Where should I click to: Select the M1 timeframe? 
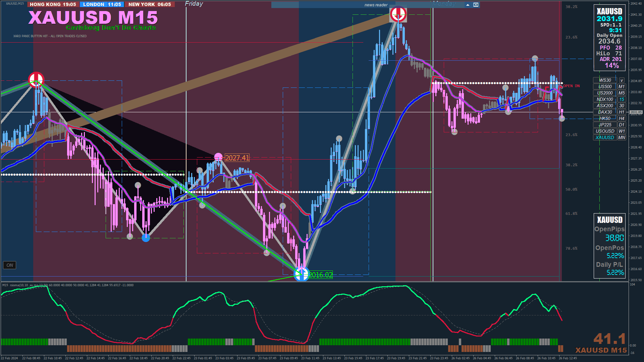pos(622,87)
